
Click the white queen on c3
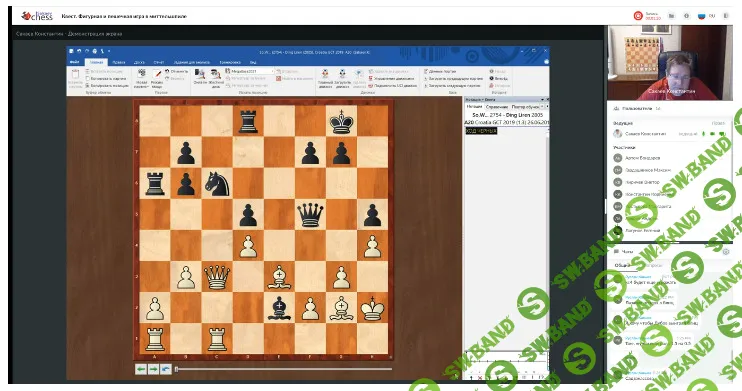coord(217,277)
